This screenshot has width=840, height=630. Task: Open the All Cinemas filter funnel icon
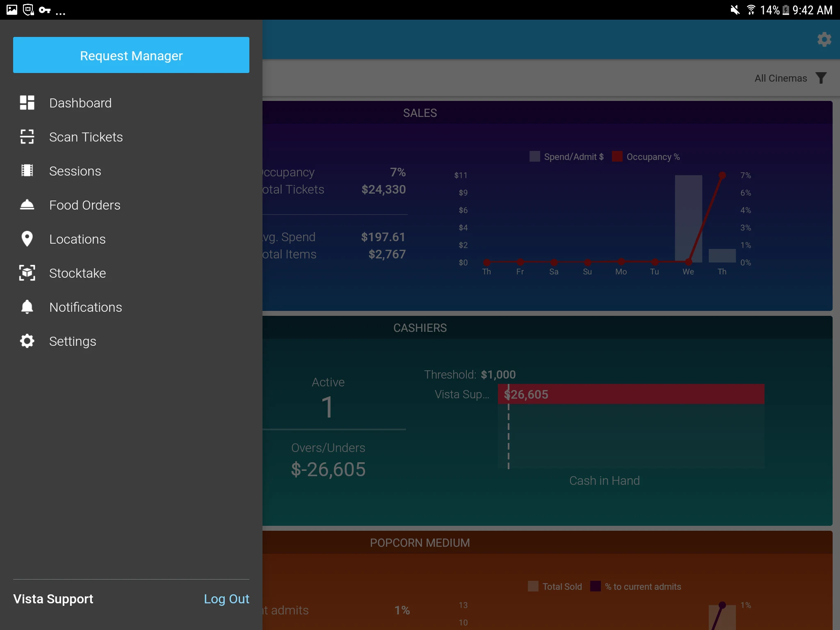point(821,78)
